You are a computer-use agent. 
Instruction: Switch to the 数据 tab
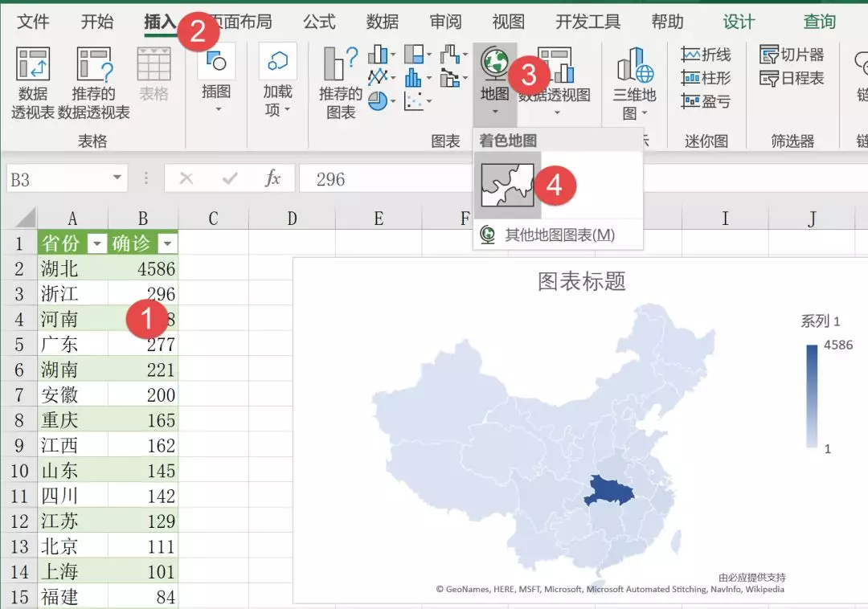click(x=383, y=22)
